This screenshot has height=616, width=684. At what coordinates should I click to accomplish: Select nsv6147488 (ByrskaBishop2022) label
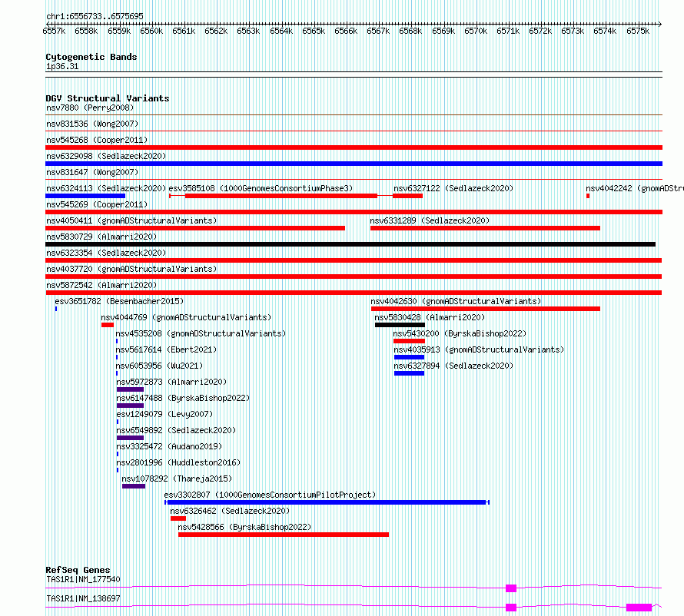pos(183,398)
